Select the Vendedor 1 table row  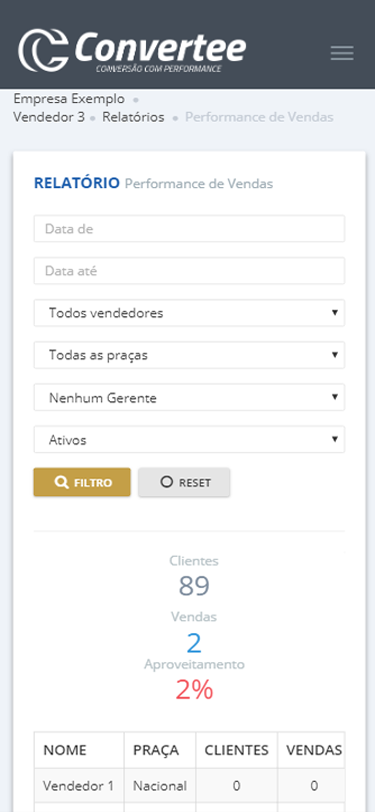189,786
